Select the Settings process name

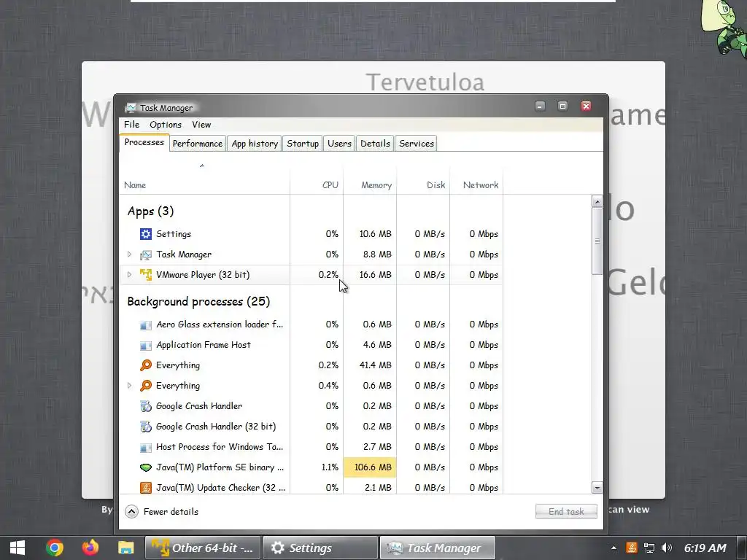coord(174,234)
